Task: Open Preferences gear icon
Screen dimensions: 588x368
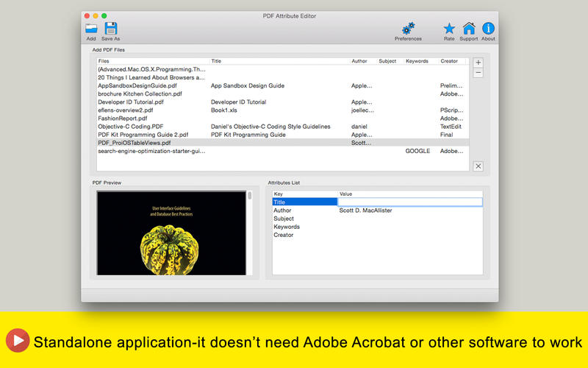Action: coord(408,28)
